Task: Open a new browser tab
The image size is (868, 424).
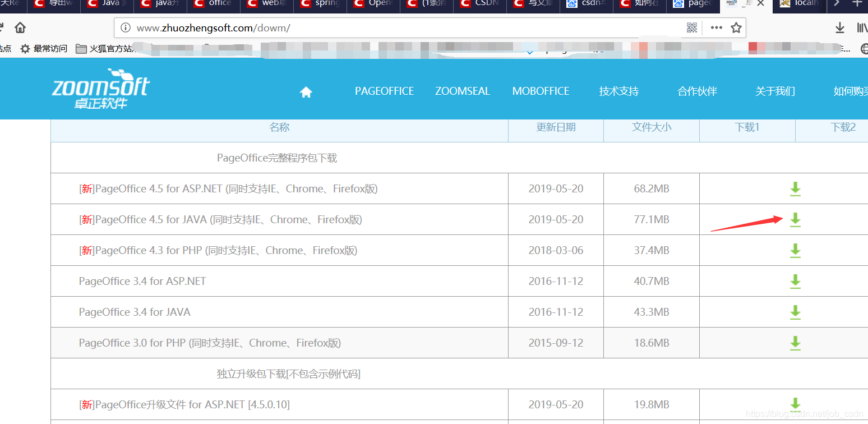Action: pos(857,3)
